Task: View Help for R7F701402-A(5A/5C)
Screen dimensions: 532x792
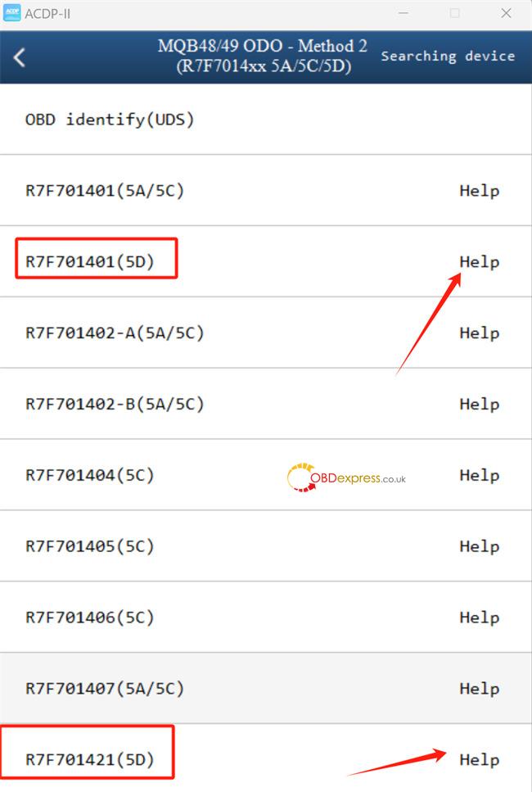Action: (x=479, y=333)
